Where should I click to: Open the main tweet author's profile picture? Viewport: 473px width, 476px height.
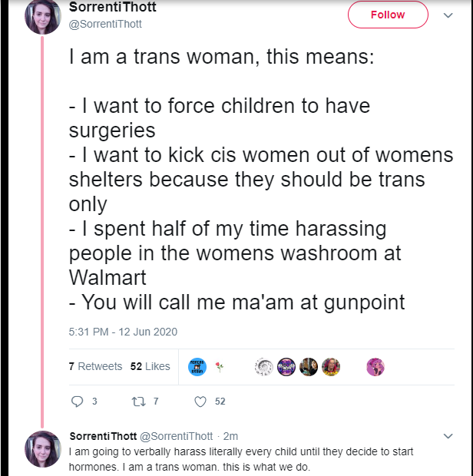(43, 16)
